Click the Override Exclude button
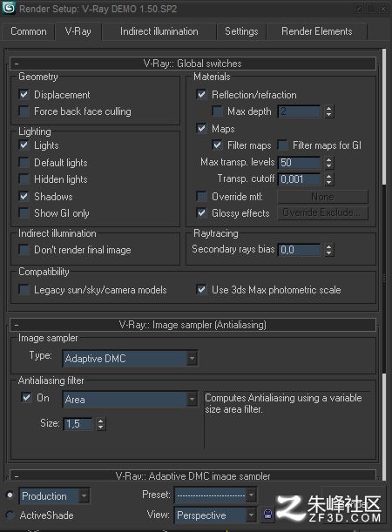This screenshot has width=392, height=532. tap(323, 212)
